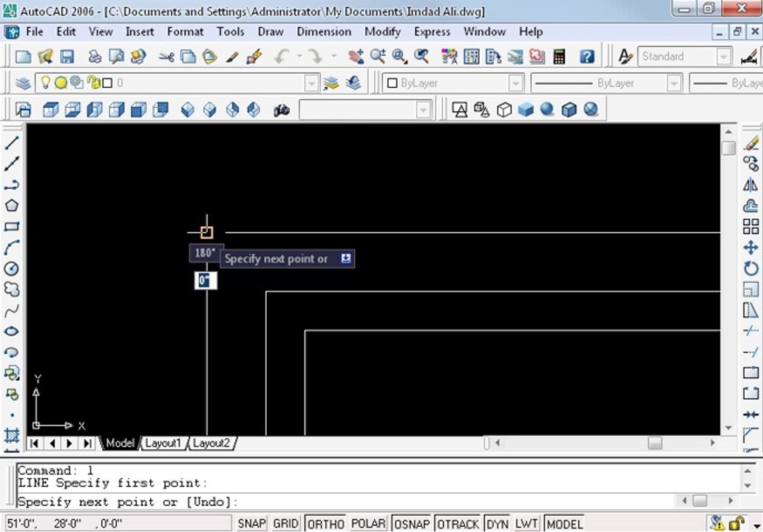This screenshot has width=763, height=532.
Task: Toggle GRID display in status bar
Action: click(x=285, y=524)
